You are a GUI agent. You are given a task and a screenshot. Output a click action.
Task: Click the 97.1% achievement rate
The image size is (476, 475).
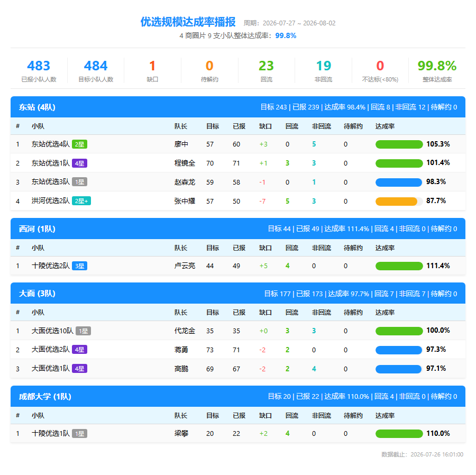tap(436, 369)
